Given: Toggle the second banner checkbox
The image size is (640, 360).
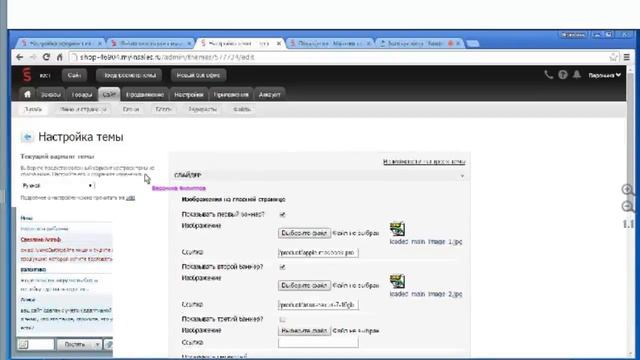Looking at the screenshot, I should (282, 267).
